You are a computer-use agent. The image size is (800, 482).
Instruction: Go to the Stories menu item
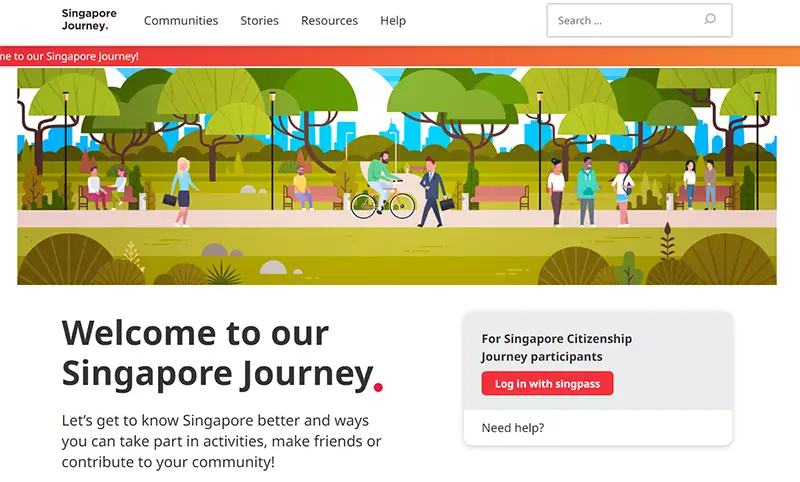(x=259, y=21)
